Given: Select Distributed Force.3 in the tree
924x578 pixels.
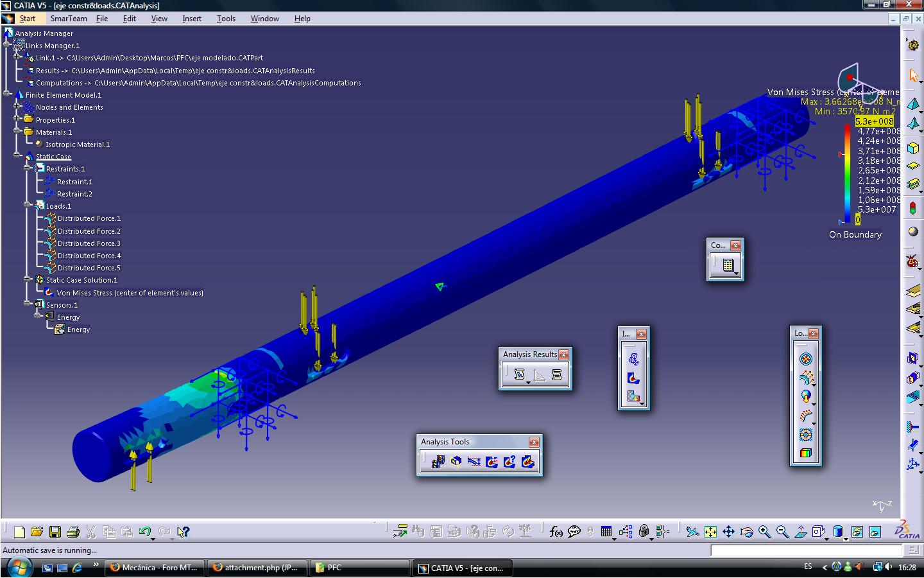Looking at the screenshot, I should (x=89, y=243).
